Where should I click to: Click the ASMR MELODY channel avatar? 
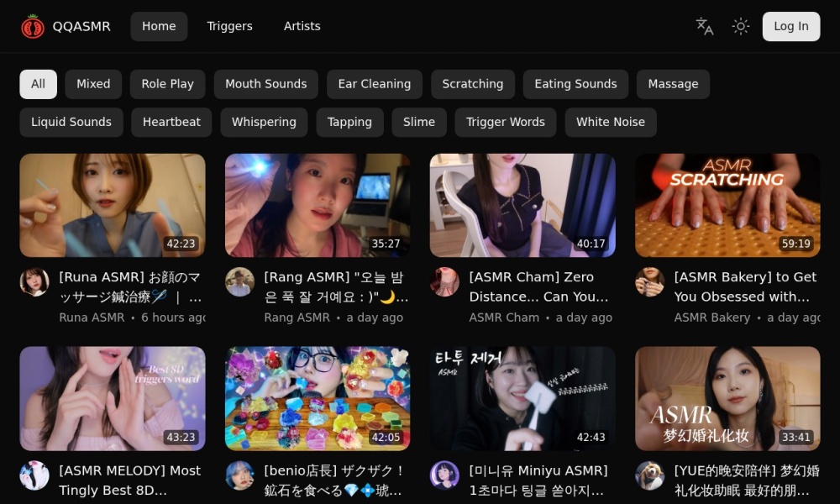pyautogui.click(x=34, y=475)
